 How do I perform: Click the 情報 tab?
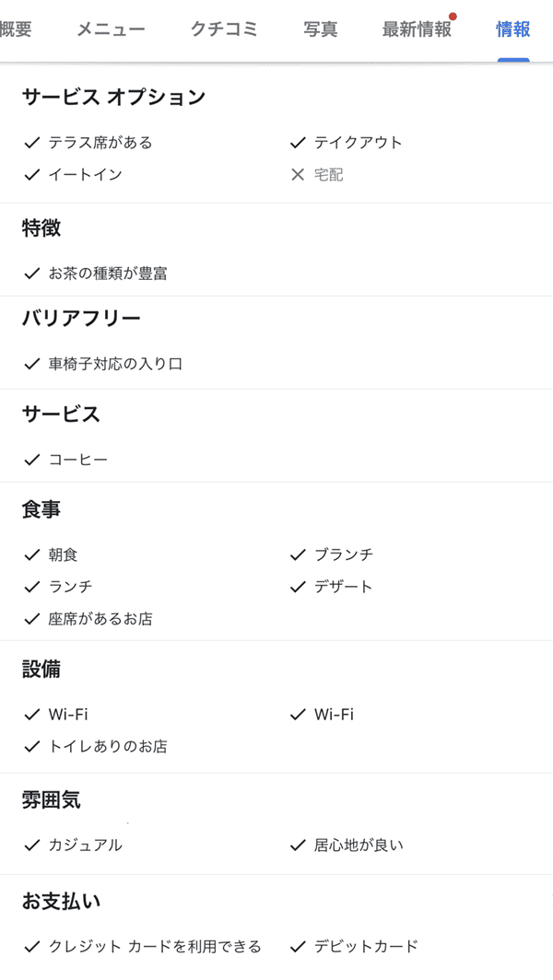[513, 29]
